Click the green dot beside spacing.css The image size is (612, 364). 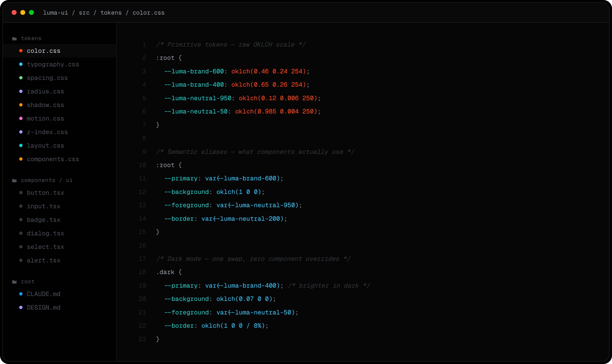21,78
